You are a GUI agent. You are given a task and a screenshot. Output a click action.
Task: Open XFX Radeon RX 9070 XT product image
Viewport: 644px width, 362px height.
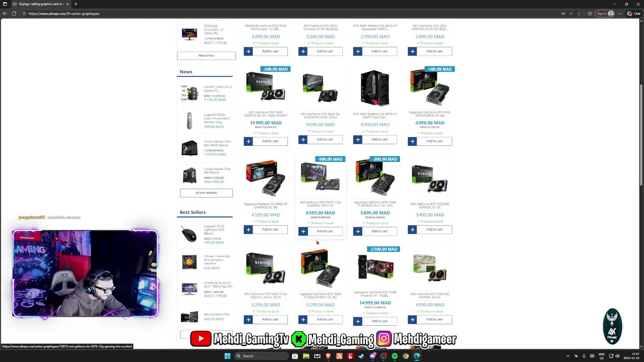[x=375, y=88]
